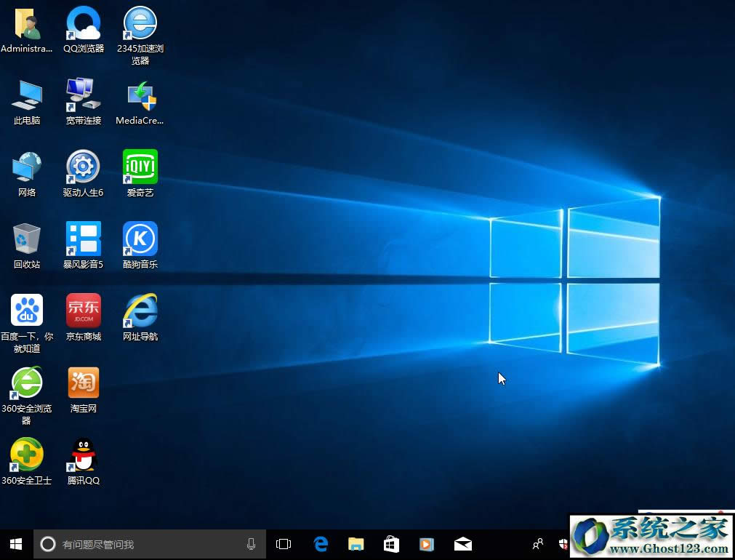This screenshot has width=735, height=560.
Task: Open the 爱奇艺 video app
Action: tap(140, 166)
